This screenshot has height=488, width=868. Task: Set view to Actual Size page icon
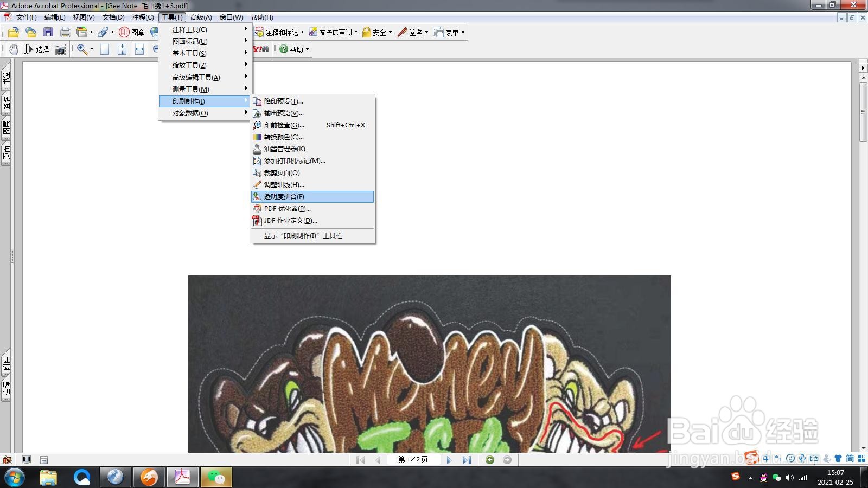[x=105, y=49]
